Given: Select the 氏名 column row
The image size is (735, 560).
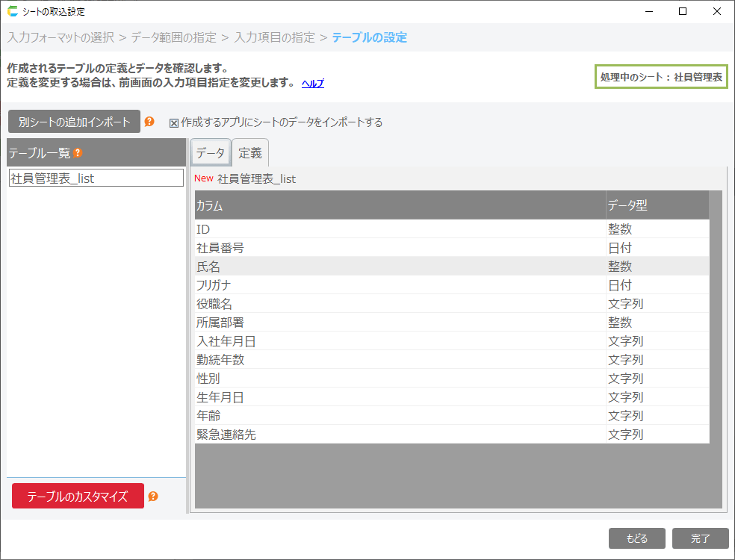Looking at the screenshot, I should click(400, 267).
